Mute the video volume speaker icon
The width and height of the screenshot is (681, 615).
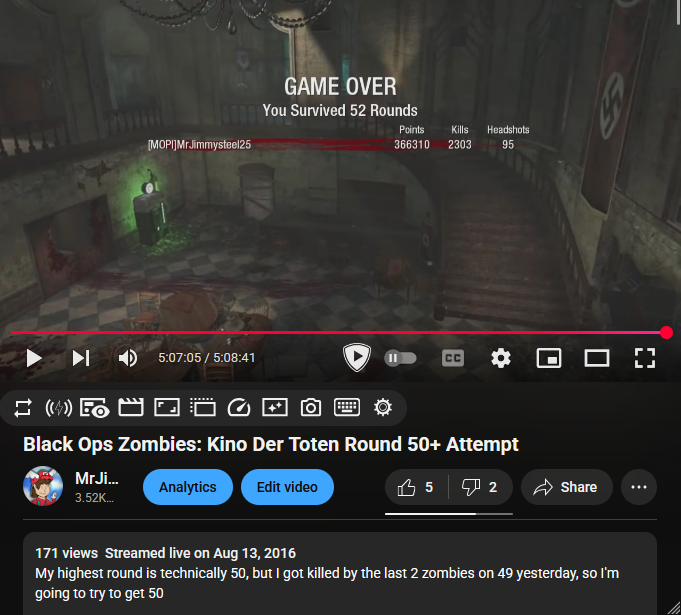[128, 358]
